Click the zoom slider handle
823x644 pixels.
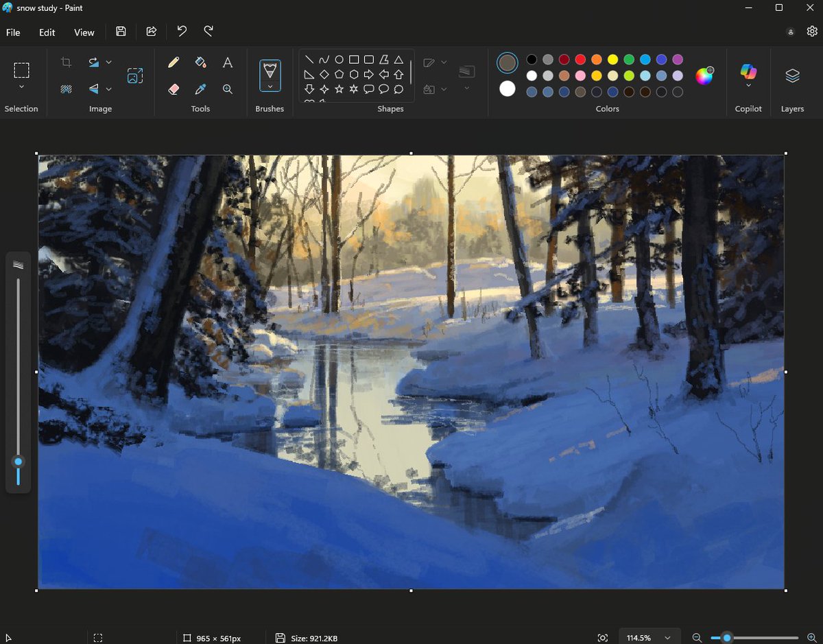pyautogui.click(x=727, y=638)
